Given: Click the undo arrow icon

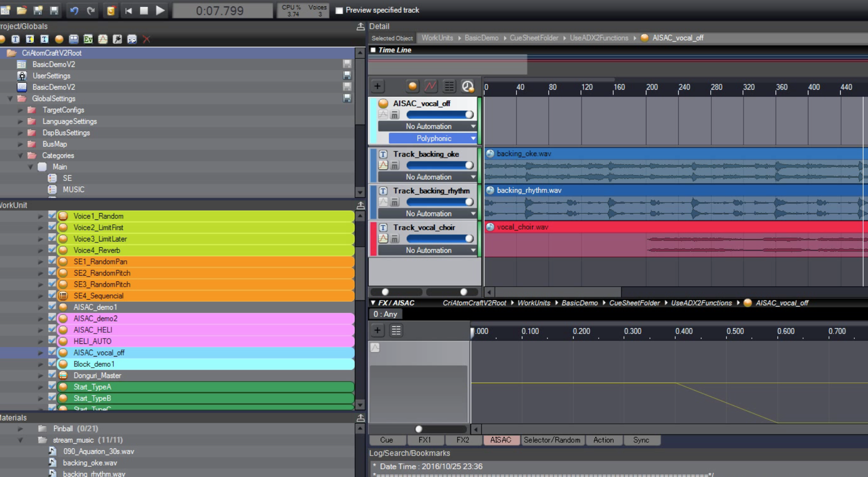Looking at the screenshot, I should click(74, 10).
